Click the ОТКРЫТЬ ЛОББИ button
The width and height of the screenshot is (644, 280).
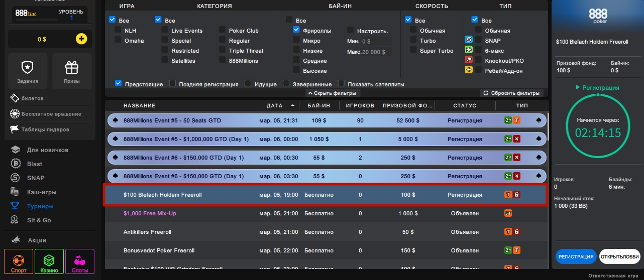tap(619, 256)
